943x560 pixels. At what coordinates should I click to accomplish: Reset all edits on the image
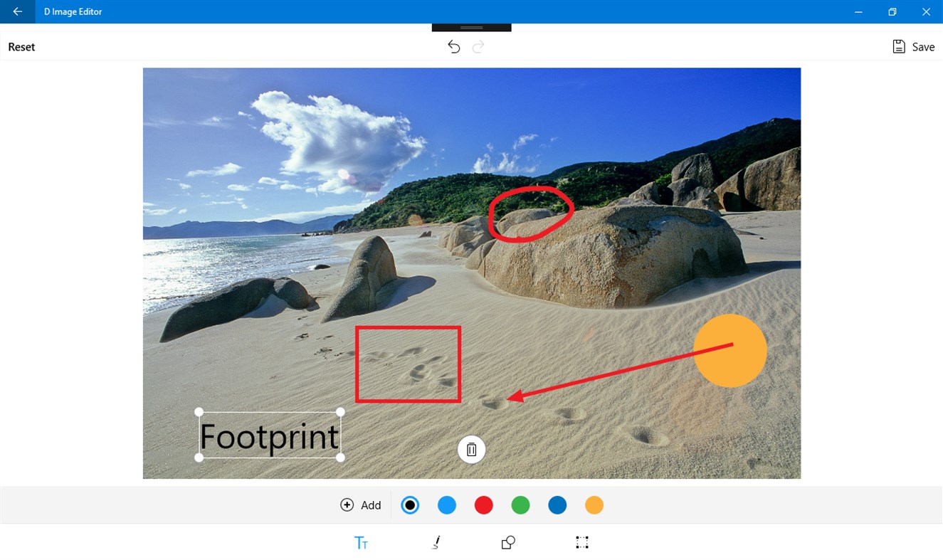click(x=21, y=46)
